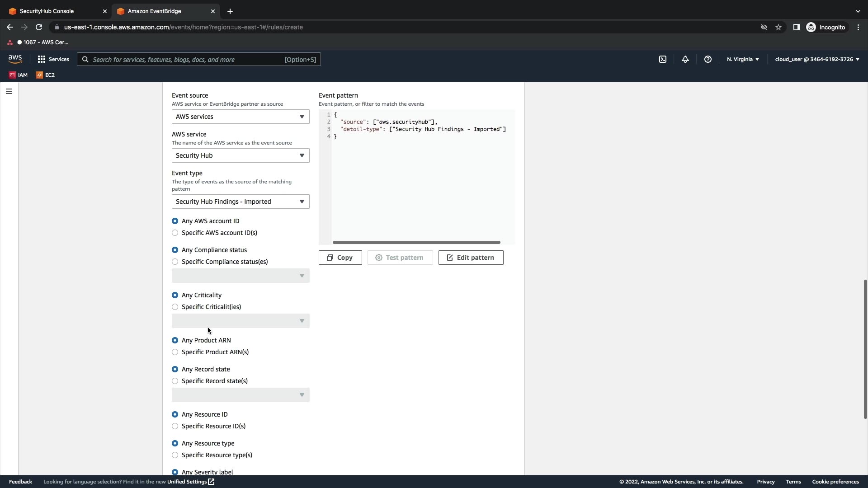This screenshot has height=488, width=868.
Task: Click the Edit pattern button
Action: pos(471,258)
